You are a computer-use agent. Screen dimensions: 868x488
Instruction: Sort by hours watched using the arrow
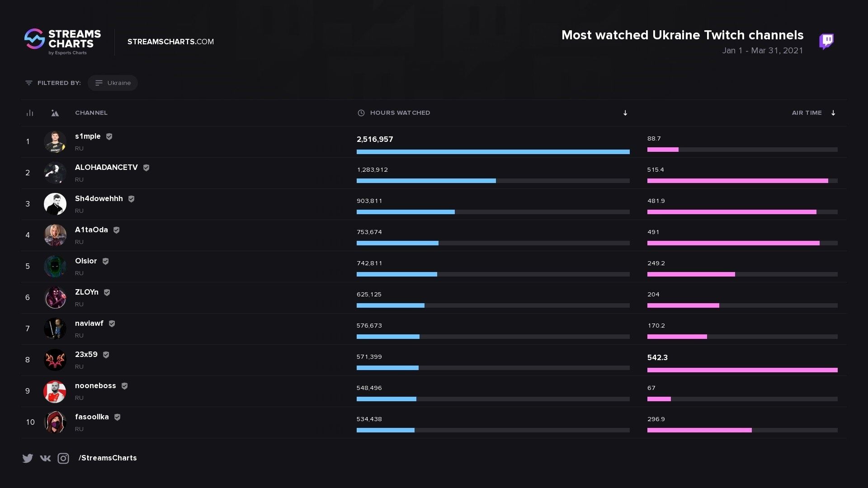pos(625,113)
